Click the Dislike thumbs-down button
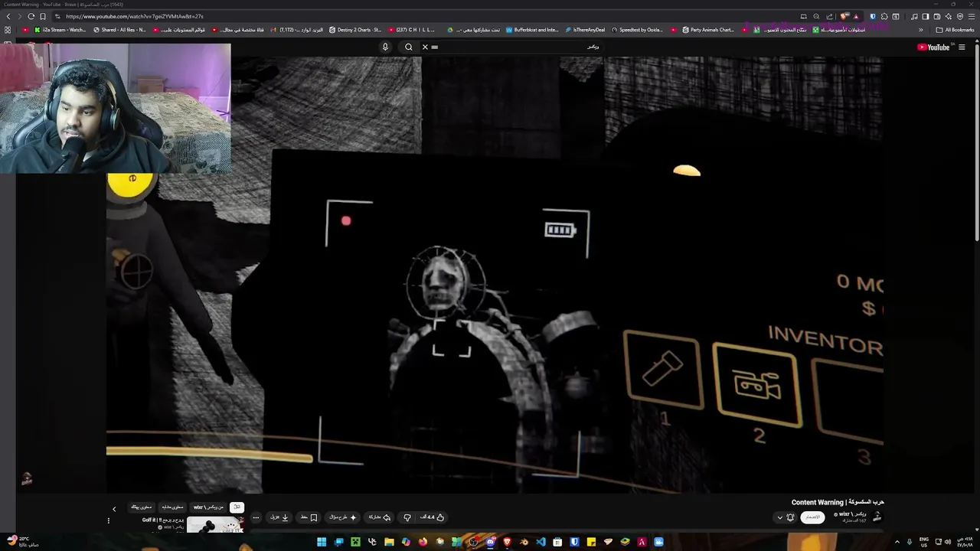The height and width of the screenshot is (551, 980). point(407,517)
